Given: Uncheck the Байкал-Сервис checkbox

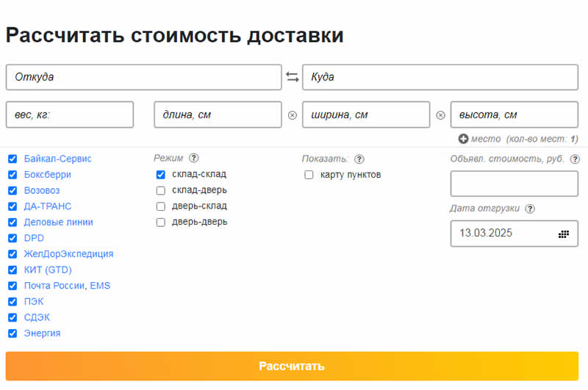Looking at the screenshot, I should [x=12, y=159].
